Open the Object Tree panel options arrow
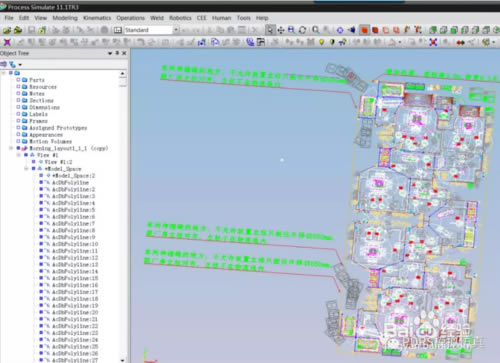Viewport: 500px width, 363px height. [110, 53]
